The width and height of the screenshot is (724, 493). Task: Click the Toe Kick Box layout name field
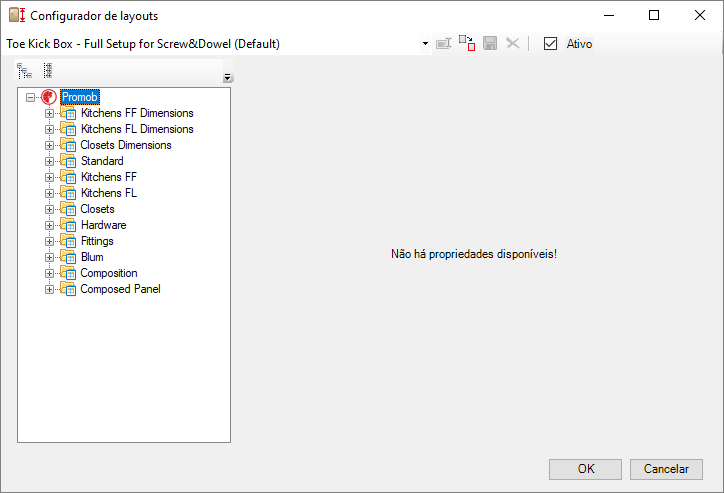point(212,44)
